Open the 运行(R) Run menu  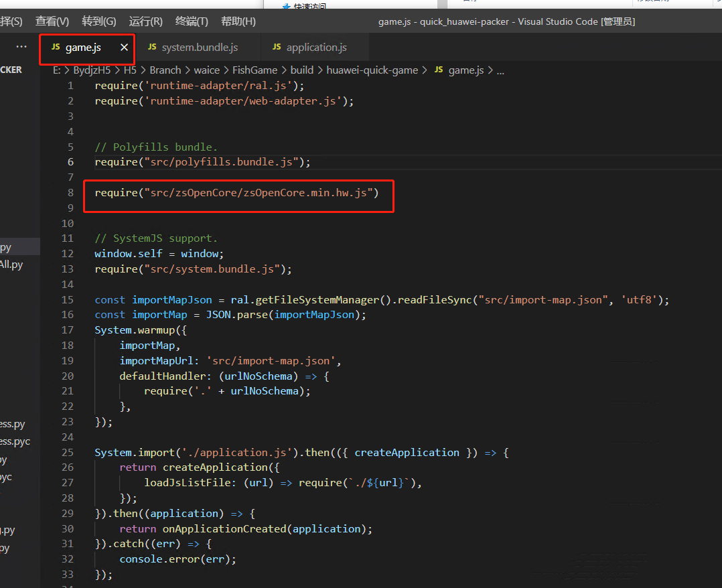[145, 21]
